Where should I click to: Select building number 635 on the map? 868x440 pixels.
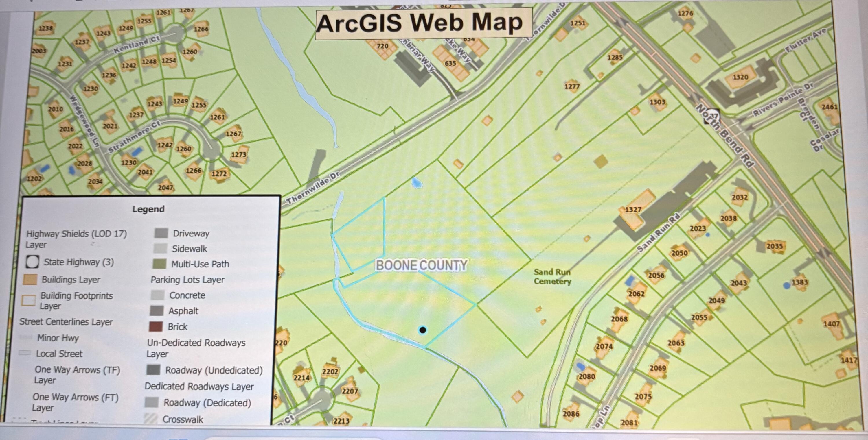click(450, 63)
